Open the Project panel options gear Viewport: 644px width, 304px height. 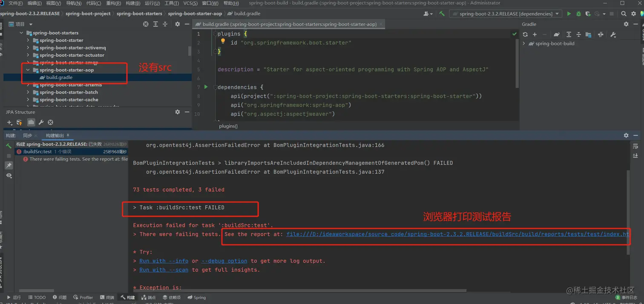tap(178, 24)
